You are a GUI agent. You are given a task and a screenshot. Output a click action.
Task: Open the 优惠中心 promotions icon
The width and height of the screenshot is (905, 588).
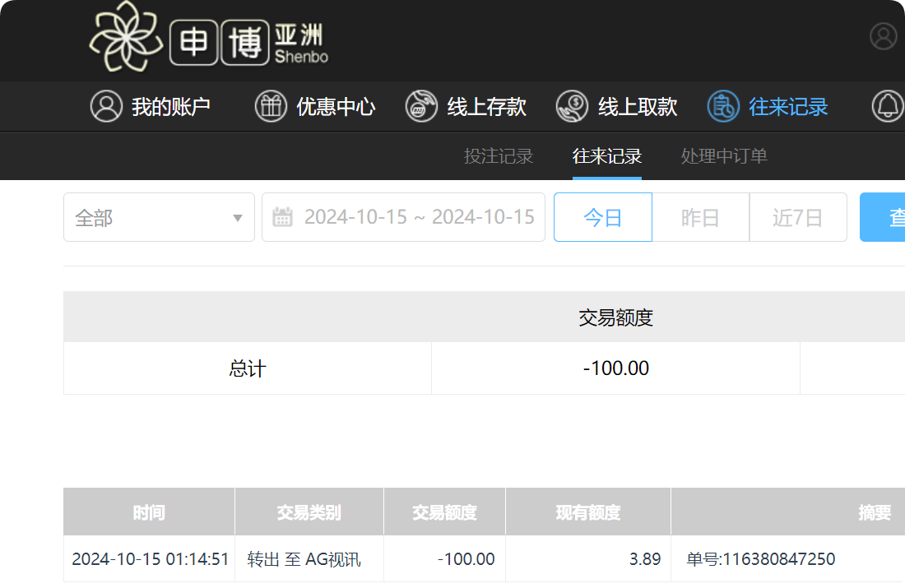[x=271, y=106]
